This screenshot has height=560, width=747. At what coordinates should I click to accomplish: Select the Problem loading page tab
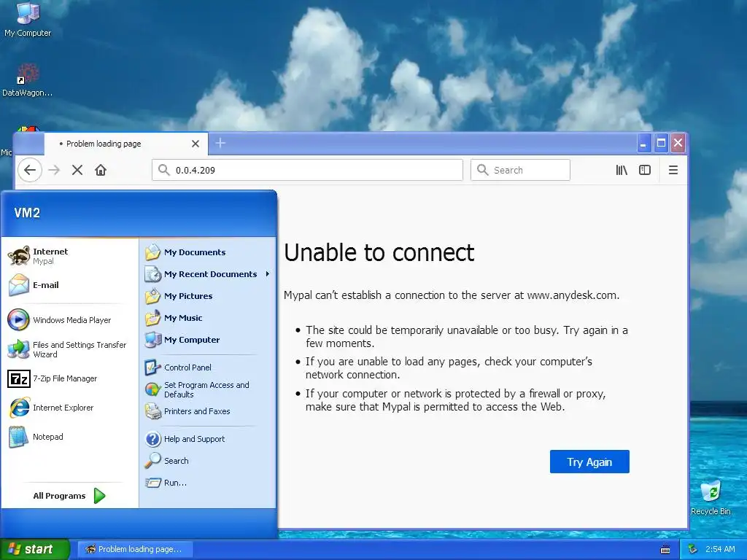pyautogui.click(x=126, y=144)
